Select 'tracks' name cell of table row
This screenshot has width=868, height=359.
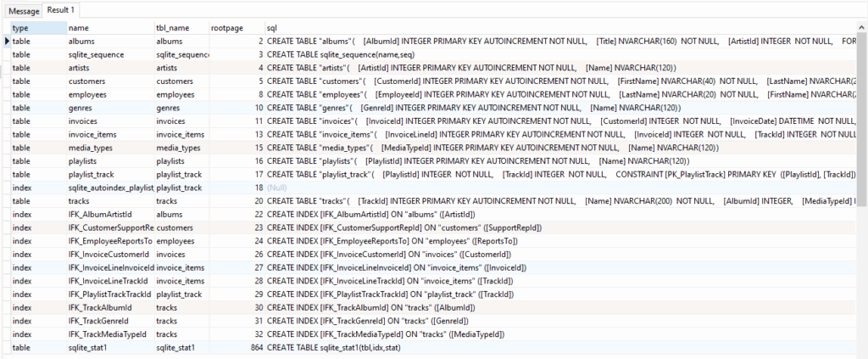click(x=110, y=200)
